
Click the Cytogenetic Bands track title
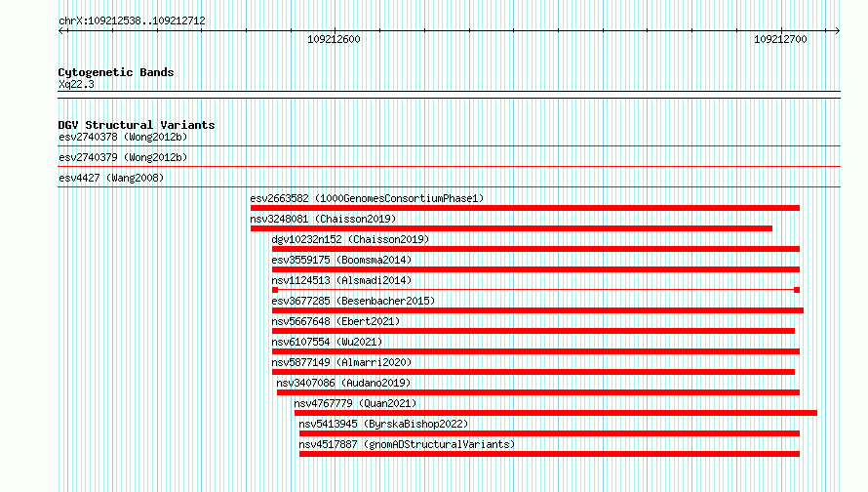pyautogui.click(x=116, y=72)
